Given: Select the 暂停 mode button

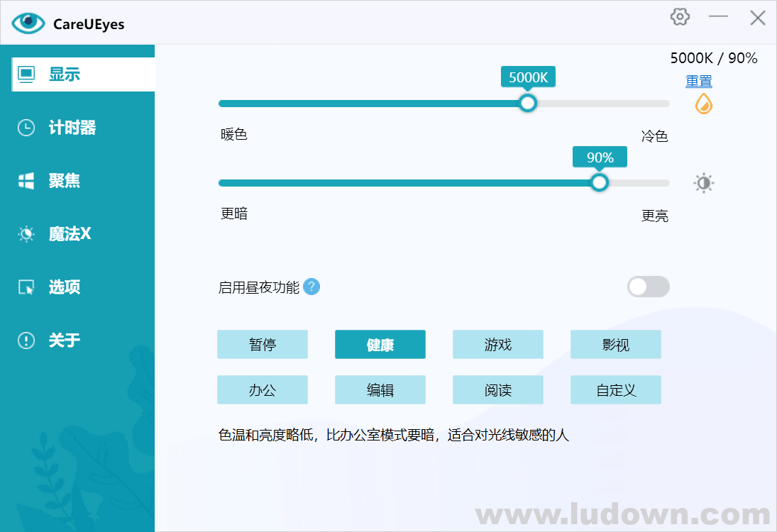Looking at the screenshot, I should [x=262, y=344].
